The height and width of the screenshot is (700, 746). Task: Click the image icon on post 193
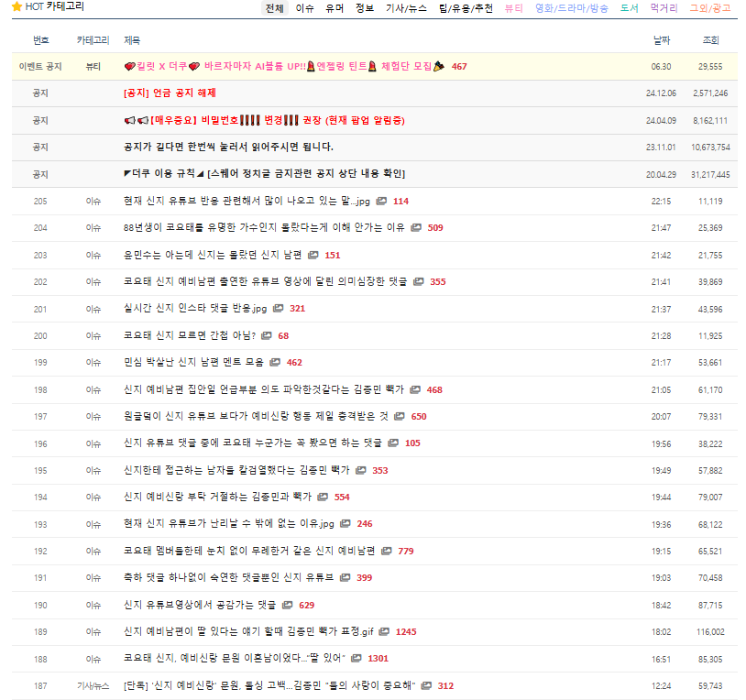point(346,525)
